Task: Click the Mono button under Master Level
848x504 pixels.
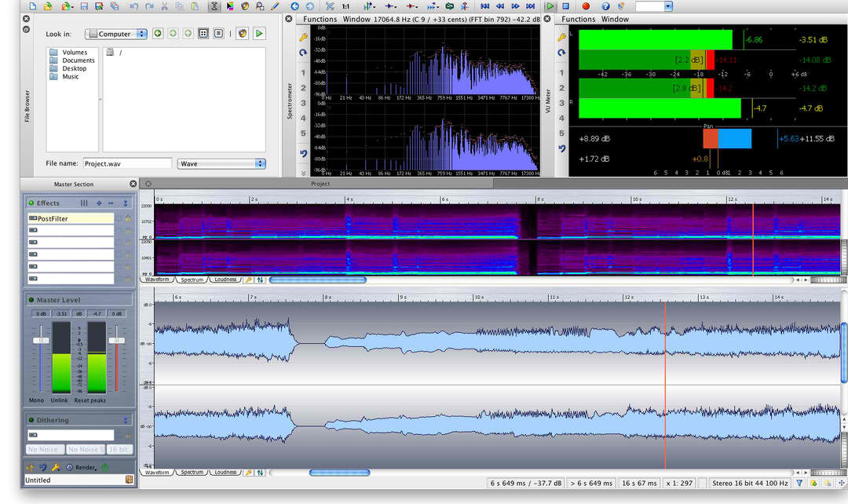Action: click(x=36, y=400)
